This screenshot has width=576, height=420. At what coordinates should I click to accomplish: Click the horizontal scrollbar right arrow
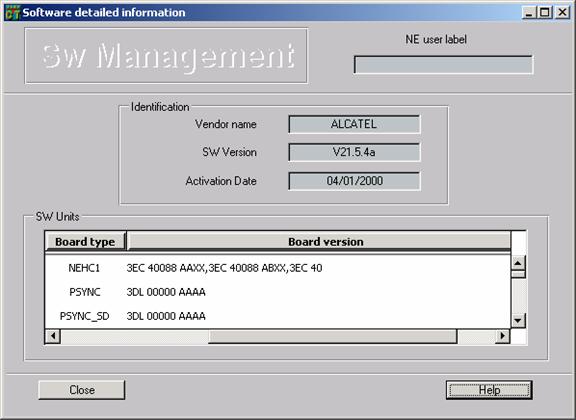coord(503,336)
